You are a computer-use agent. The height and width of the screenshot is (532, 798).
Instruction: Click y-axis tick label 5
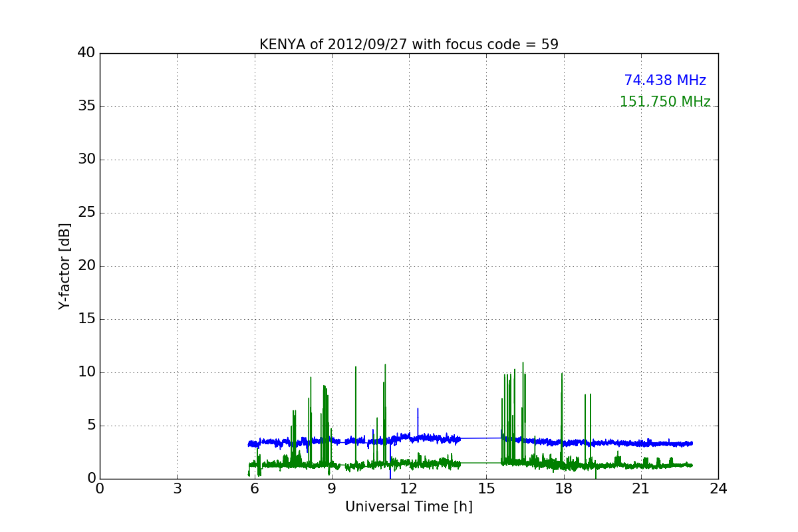(91, 426)
